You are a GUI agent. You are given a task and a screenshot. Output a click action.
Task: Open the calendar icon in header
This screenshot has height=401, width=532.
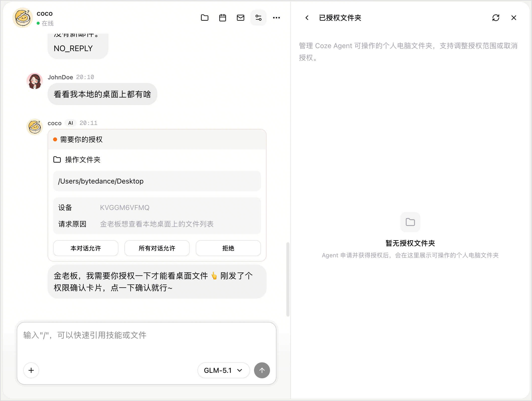(x=222, y=18)
